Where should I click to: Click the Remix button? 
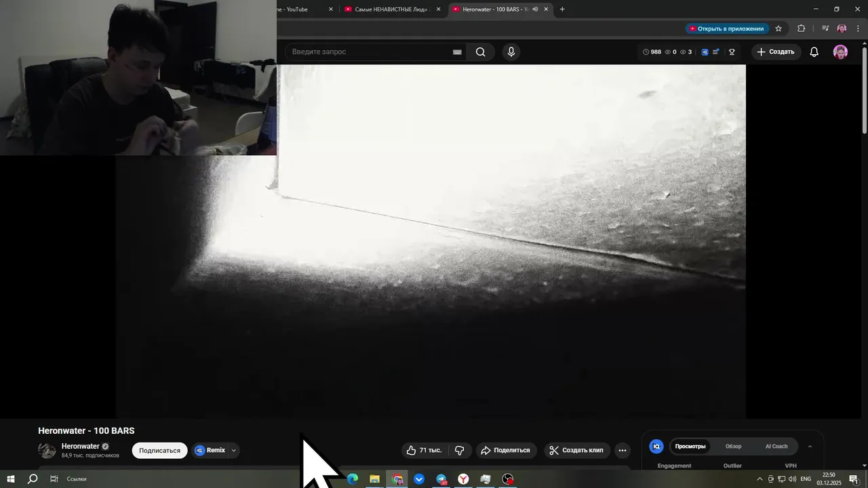210,450
